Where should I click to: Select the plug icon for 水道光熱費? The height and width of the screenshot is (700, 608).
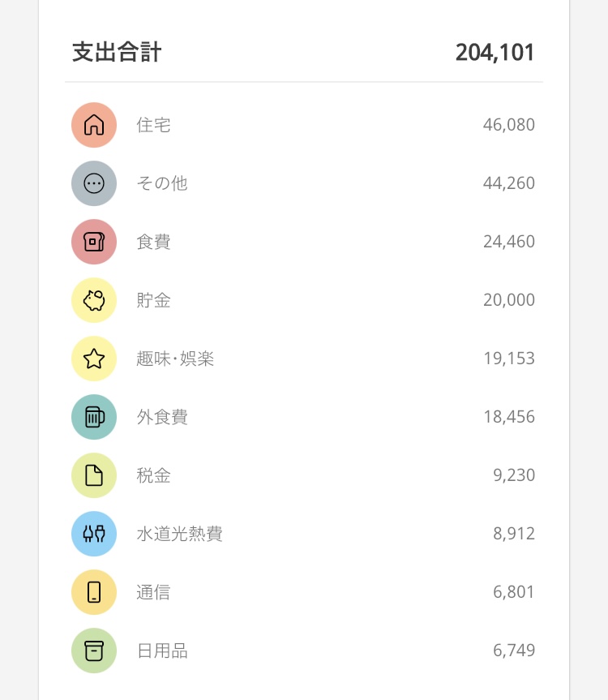click(94, 534)
